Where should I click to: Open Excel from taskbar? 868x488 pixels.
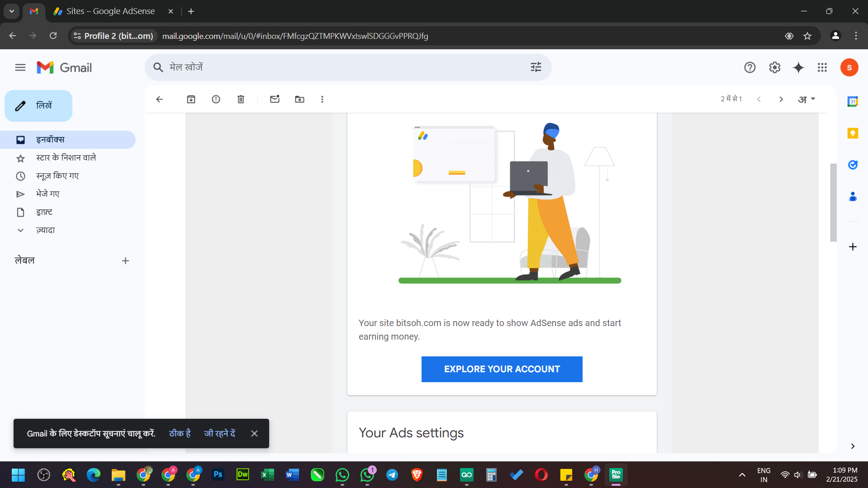click(268, 475)
